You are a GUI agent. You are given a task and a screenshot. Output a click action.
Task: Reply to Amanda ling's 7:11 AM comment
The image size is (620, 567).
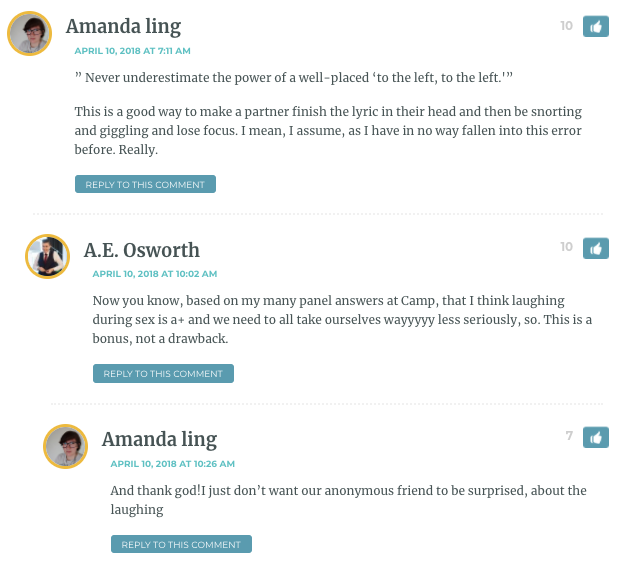click(x=146, y=184)
